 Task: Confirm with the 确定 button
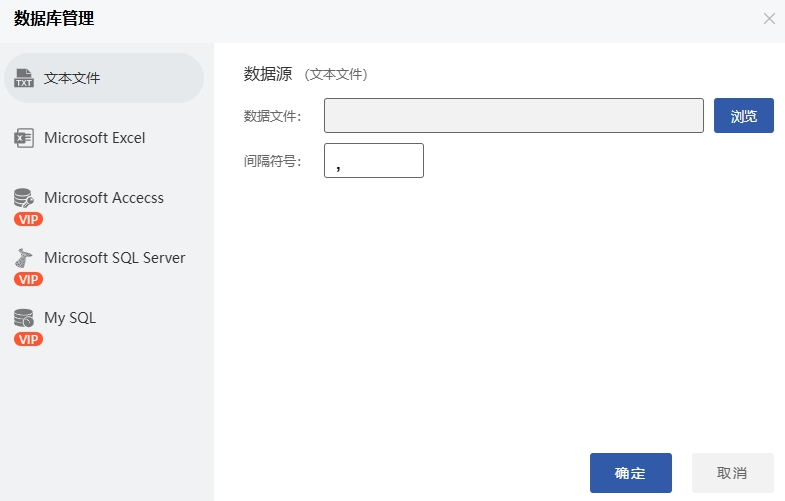click(630, 473)
